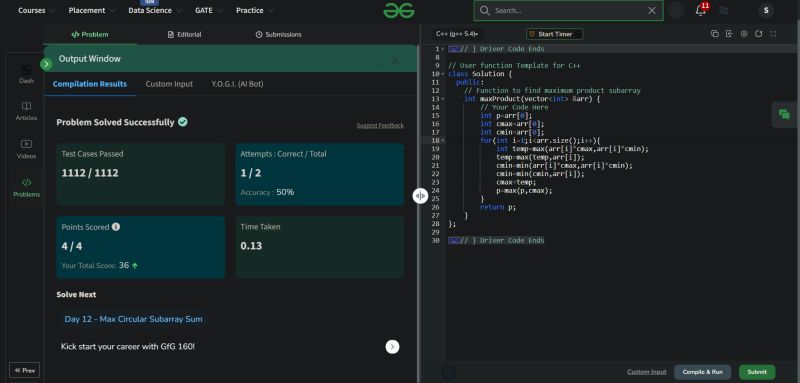This screenshot has width=800, height=383.
Task: Open Articles in the sidebar
Action: coord(26,111)
